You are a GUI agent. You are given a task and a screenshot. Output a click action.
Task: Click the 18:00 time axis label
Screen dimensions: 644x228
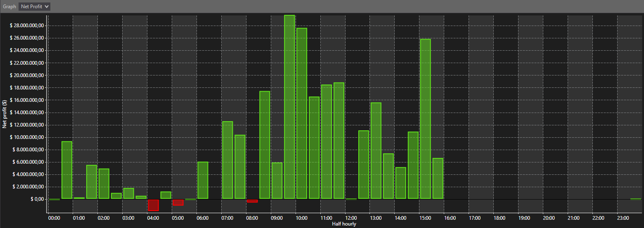[x=500, y=218]
